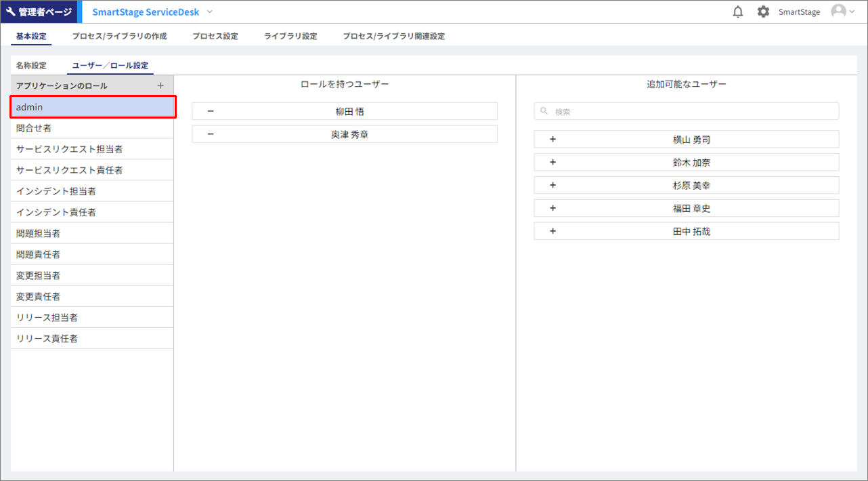Switch to the プロセス設定 menu

215,37
